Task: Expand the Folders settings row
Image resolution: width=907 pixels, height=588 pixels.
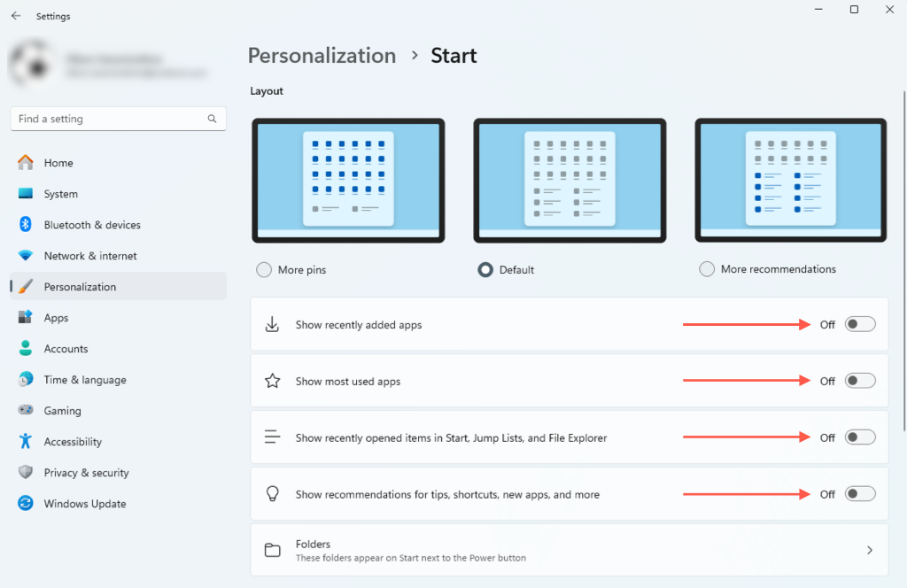Action: click(x=569, y=550)
